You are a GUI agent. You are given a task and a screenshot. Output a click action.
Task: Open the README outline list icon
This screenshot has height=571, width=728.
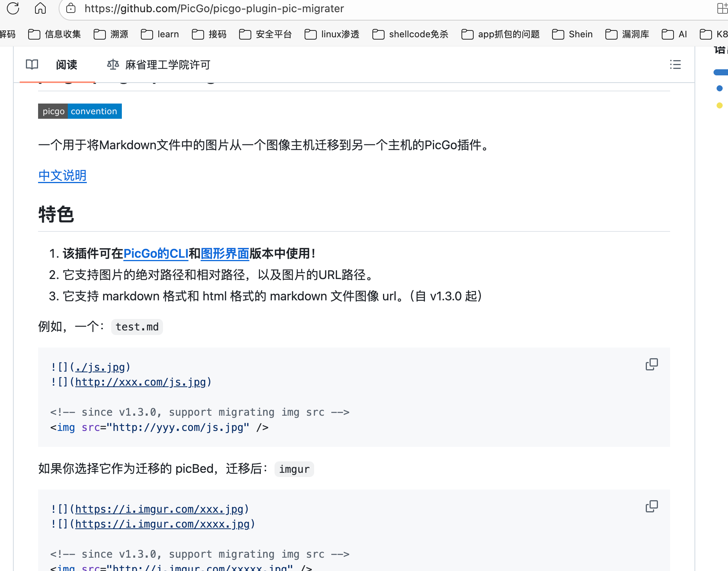675,65
